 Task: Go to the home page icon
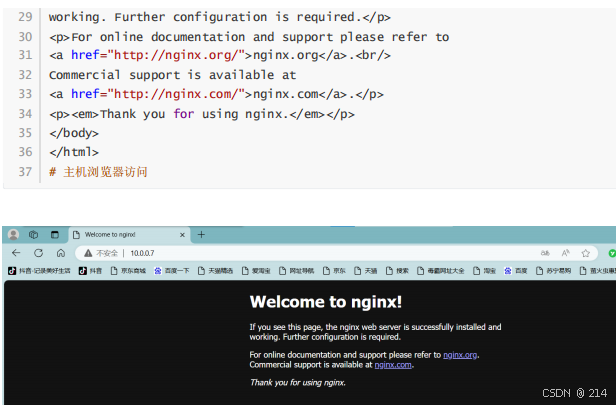click(60, 253)
